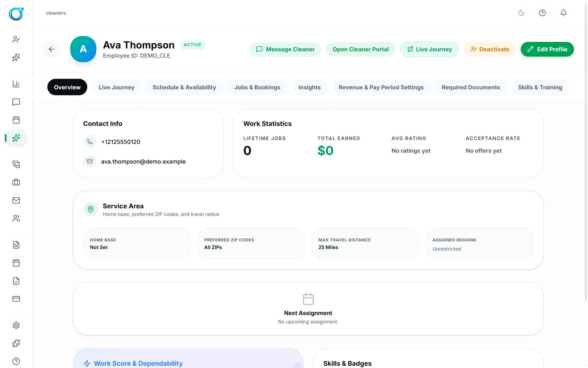588x368 pixels.
Task: Click the phone icon in Contact Info
Action: coord(90,142)
